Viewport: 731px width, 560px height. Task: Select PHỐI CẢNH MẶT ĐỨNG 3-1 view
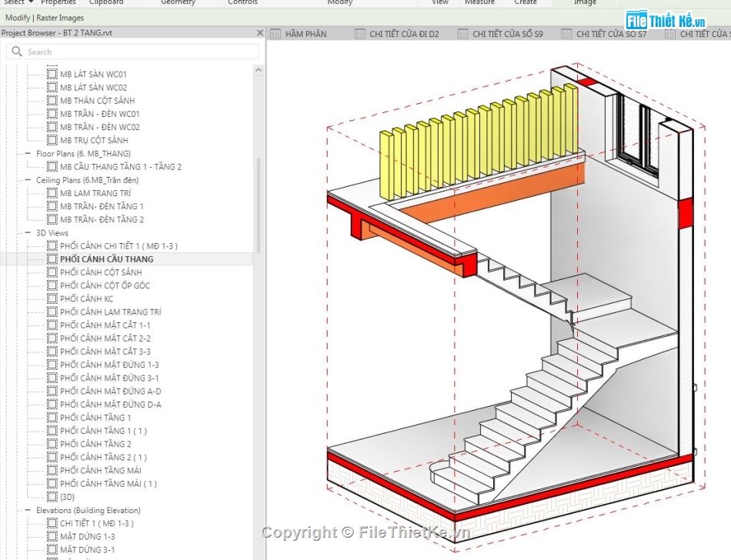[x=109, y=378]
